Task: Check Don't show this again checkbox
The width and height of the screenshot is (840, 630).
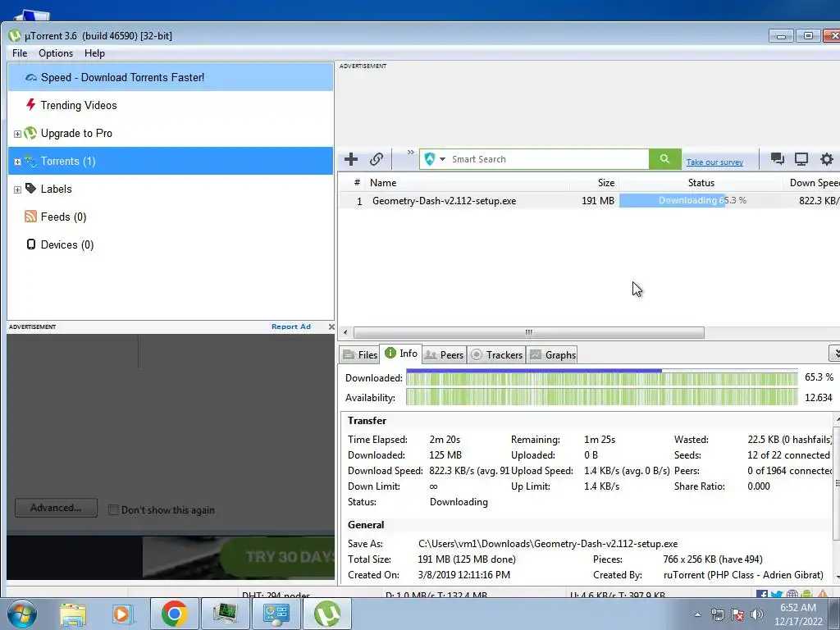Action: [113, 509]
